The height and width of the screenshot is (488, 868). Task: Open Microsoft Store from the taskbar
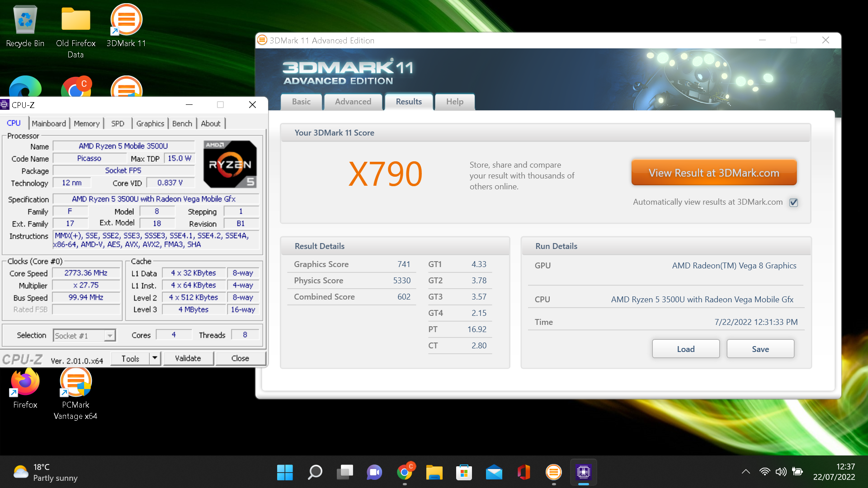464,472
